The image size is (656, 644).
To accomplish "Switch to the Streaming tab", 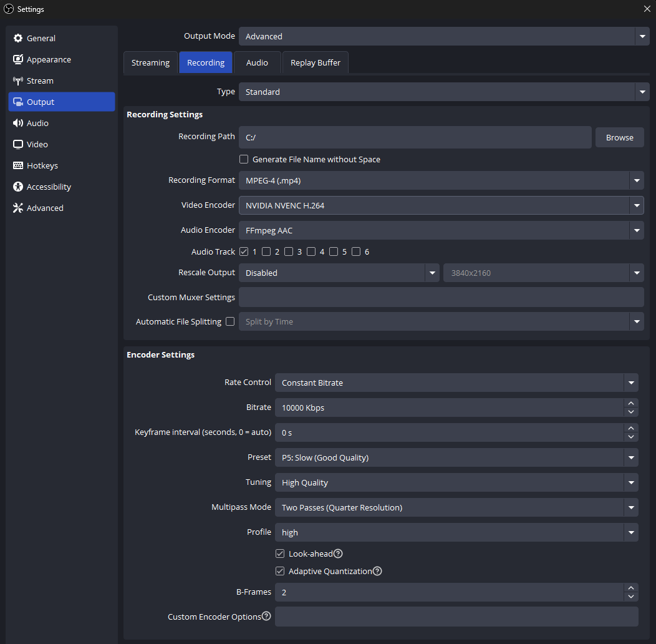I will click(x=151, y=62).
